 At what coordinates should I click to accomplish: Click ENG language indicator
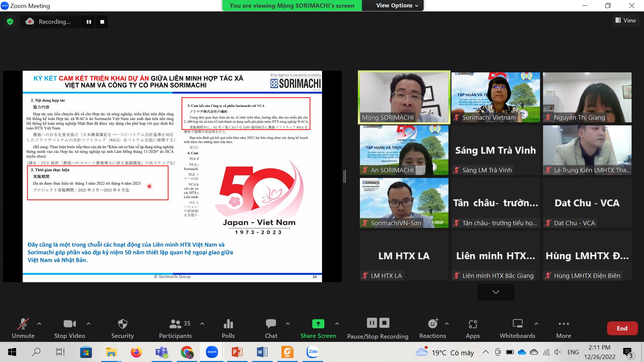pos(573,352)
